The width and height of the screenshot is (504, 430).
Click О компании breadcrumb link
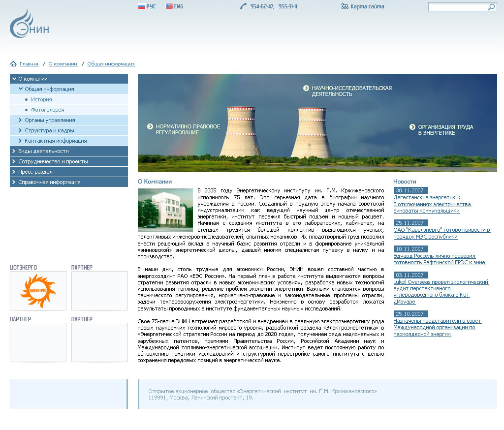click(x=63, y=64)
